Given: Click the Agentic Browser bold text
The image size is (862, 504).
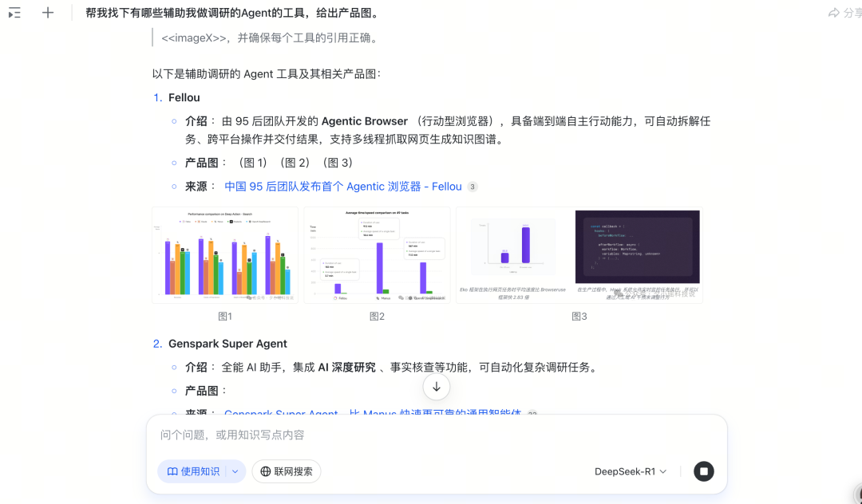Looking at the screenshot, I should coord(365,120).
